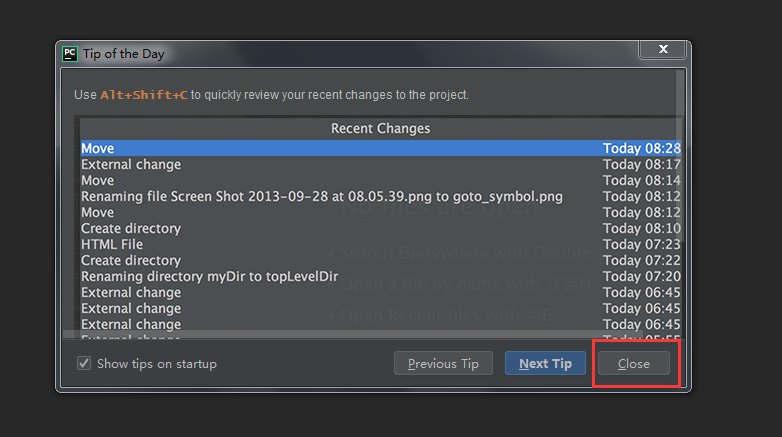Screen dimensions: 782x437
Task: Uncheck Show tips on startup
Action: point(84,363)
